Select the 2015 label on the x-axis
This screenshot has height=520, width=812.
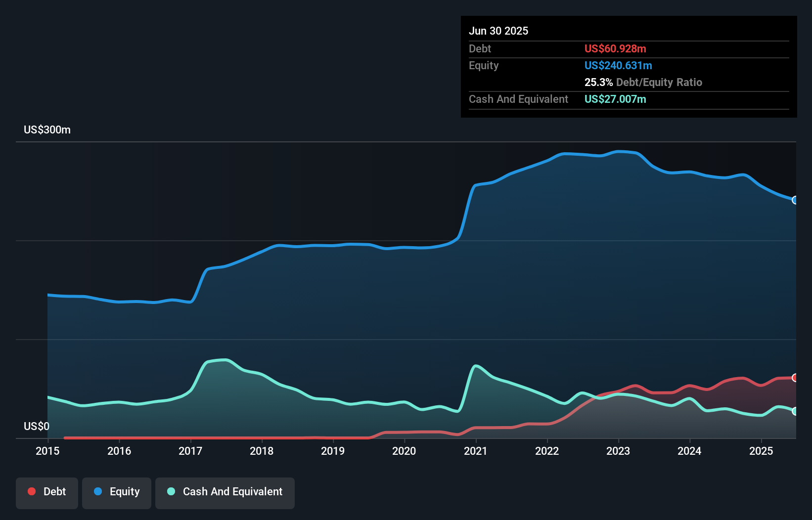[47, 451]
